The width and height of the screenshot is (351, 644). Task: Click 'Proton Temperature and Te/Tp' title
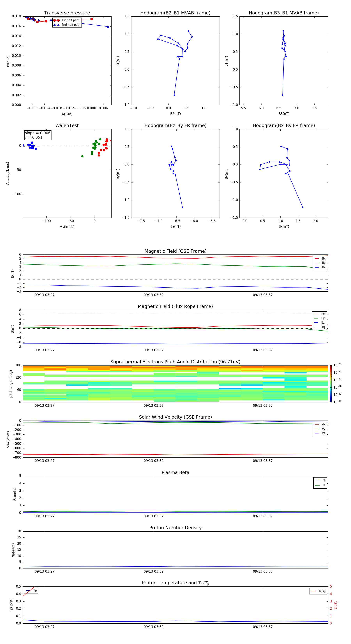coord(175,583)
